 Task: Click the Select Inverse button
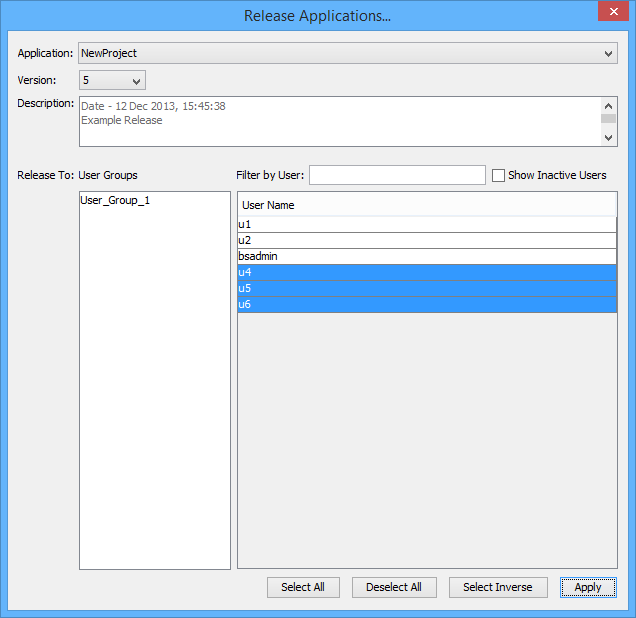pyautogui.click(x=497, y=587)
